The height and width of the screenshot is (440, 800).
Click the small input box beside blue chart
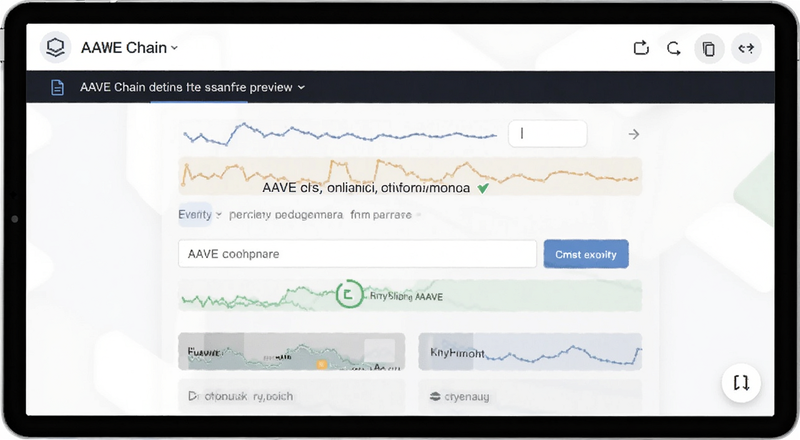point(547,134)
